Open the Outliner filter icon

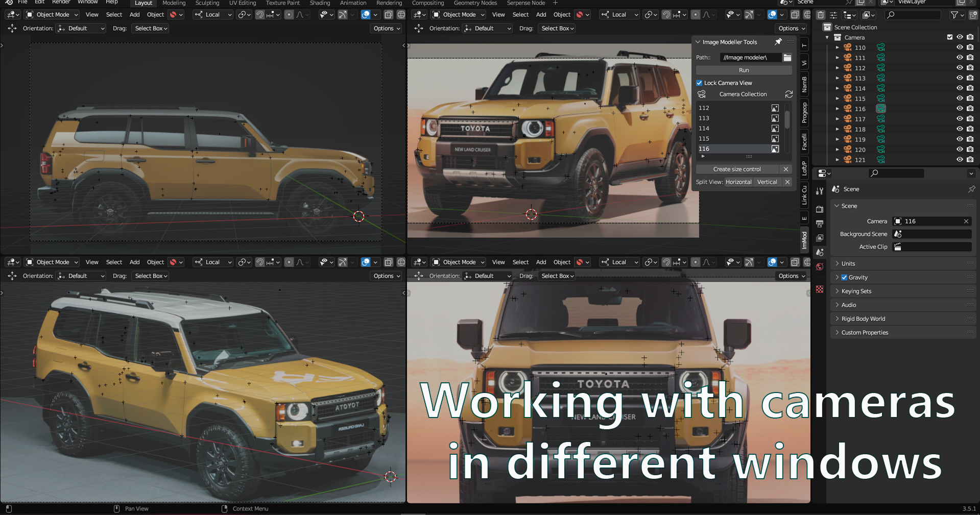pos(954,15)
